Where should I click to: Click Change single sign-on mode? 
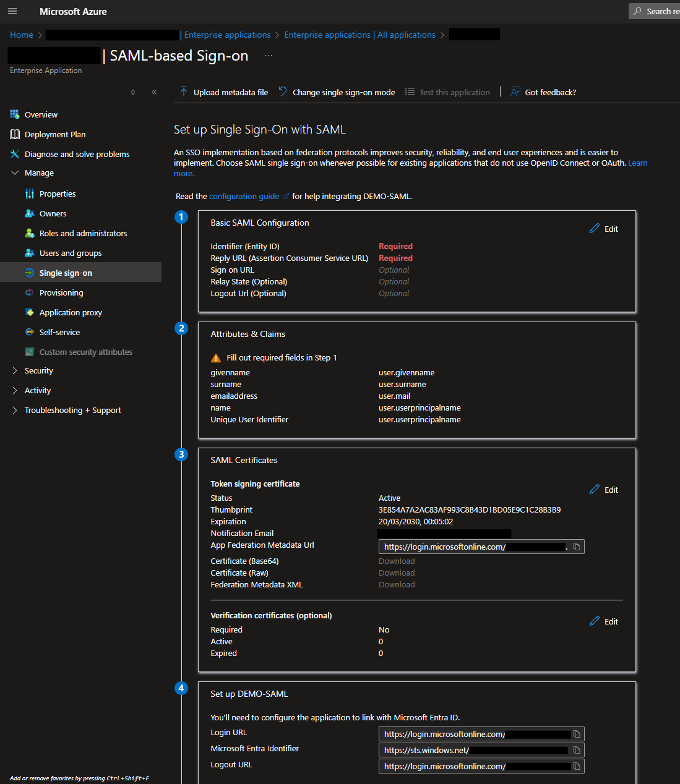click(x=337, y=92)
